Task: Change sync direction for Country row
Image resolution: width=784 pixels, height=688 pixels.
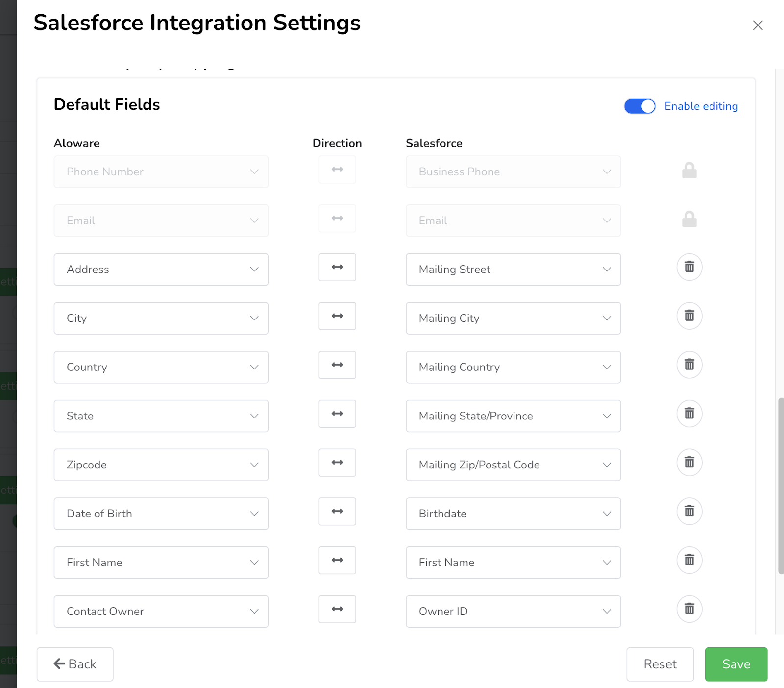Action: click(x=337, y=365)
